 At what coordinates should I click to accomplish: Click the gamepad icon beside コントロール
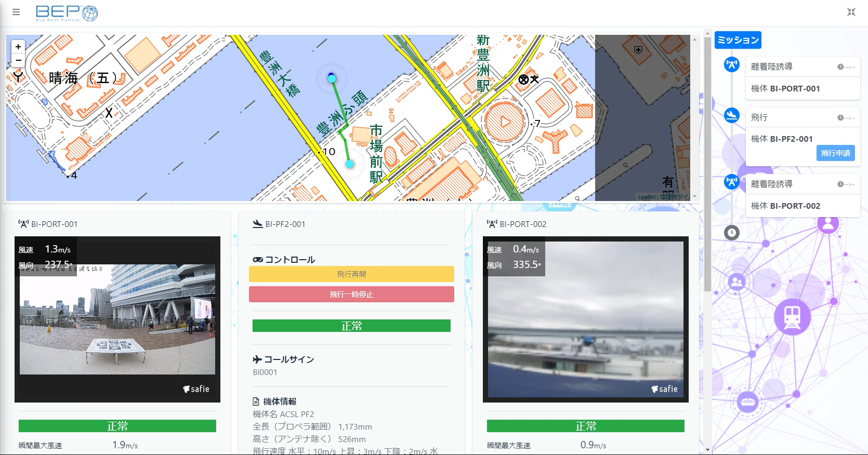pos(258,260)
